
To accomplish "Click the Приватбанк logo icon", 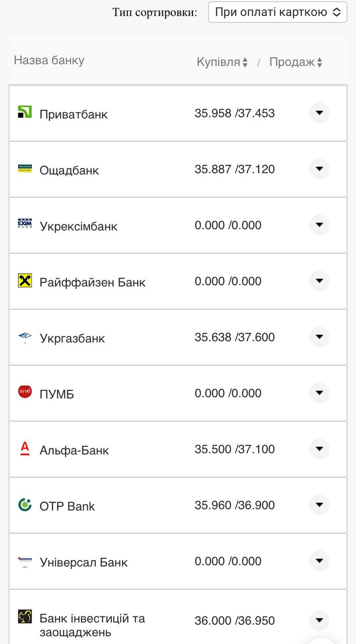I will [x=25, y=112].
